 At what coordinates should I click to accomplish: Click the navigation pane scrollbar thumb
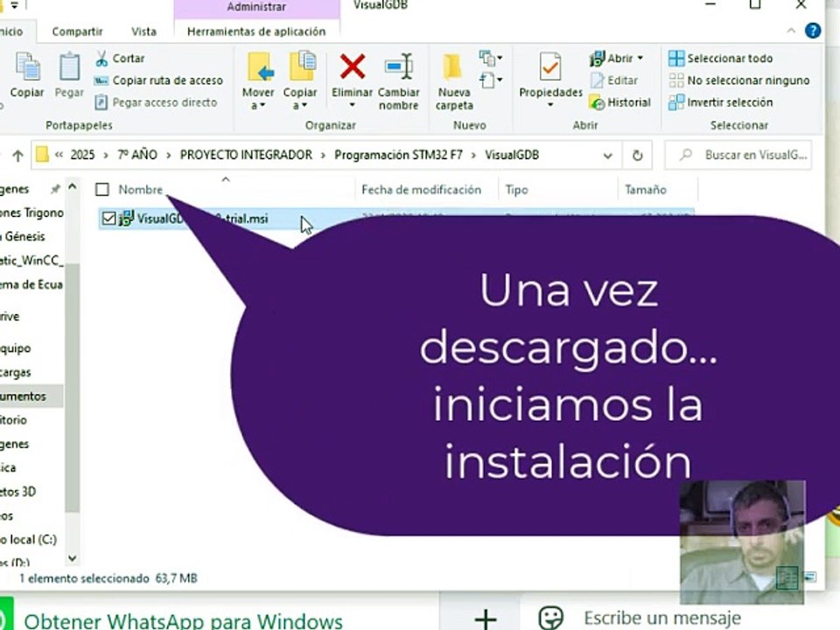pyautogui.click(x=73, y=386)
